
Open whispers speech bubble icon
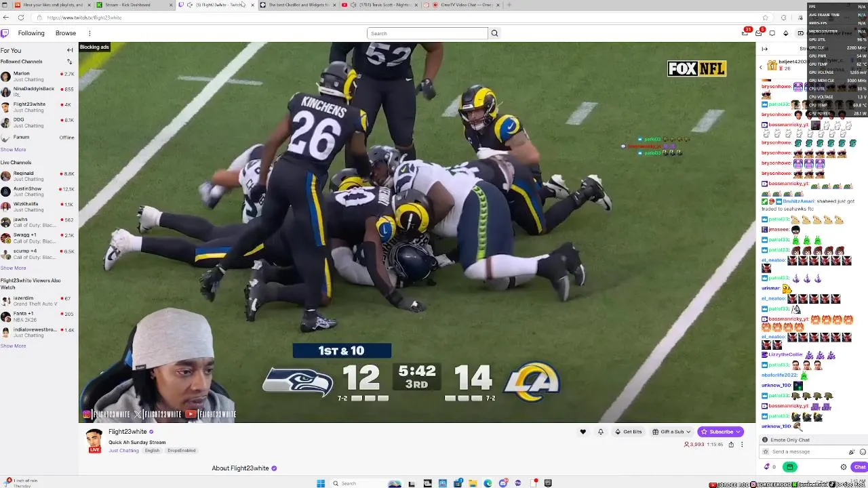(x=772, y=33)
